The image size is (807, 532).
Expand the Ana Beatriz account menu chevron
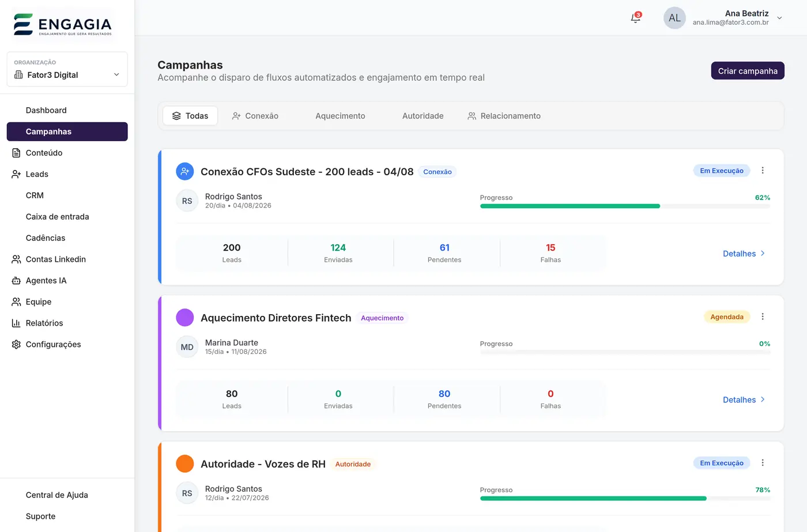779,18
